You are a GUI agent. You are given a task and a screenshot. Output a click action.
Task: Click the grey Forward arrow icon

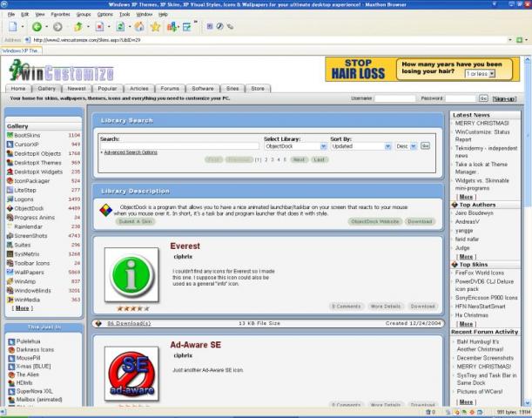57,26
